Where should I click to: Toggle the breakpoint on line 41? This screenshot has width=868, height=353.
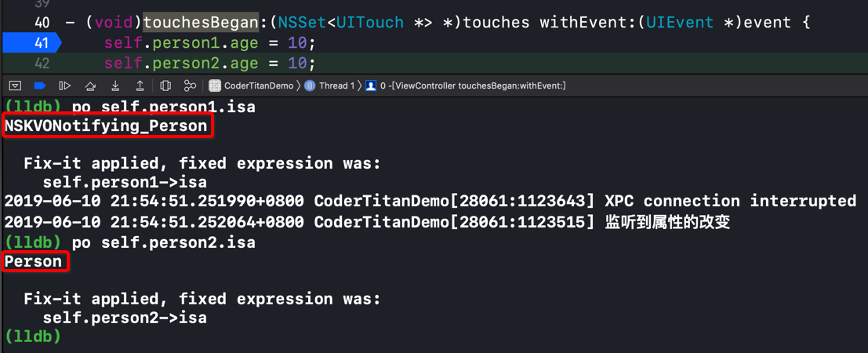[32, 42]
